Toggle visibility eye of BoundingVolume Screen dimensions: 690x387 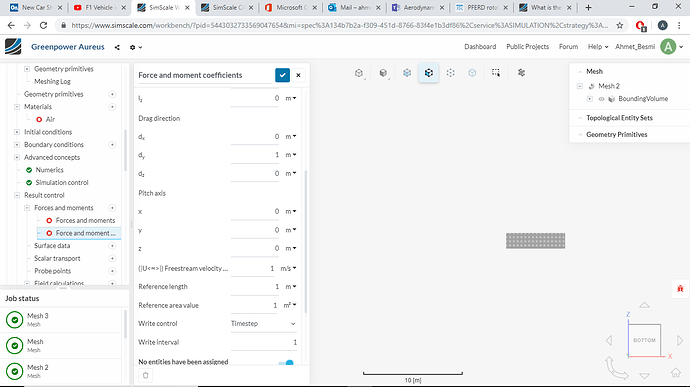[x=601, y=99]
